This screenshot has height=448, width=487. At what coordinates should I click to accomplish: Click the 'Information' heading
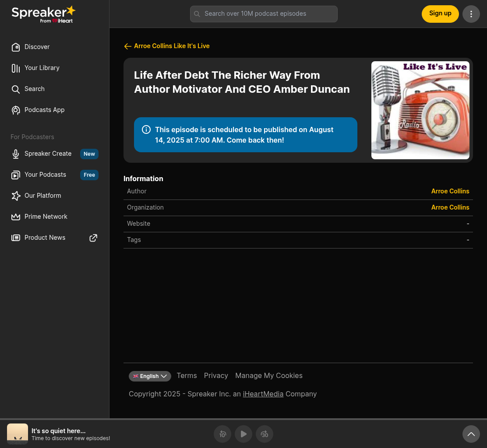143,178
